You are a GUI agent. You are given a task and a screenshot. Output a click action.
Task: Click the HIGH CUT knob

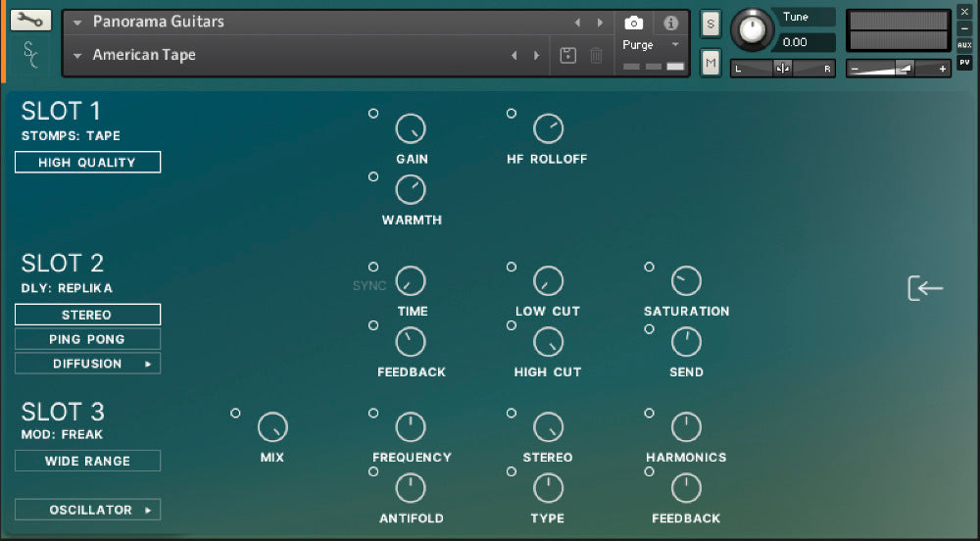click(548, 342)
